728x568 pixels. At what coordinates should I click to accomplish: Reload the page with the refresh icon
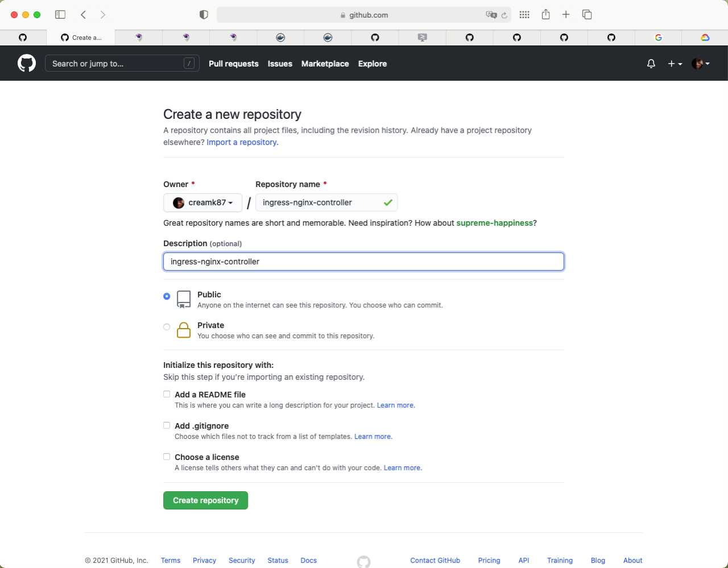[x=504, y=15]
